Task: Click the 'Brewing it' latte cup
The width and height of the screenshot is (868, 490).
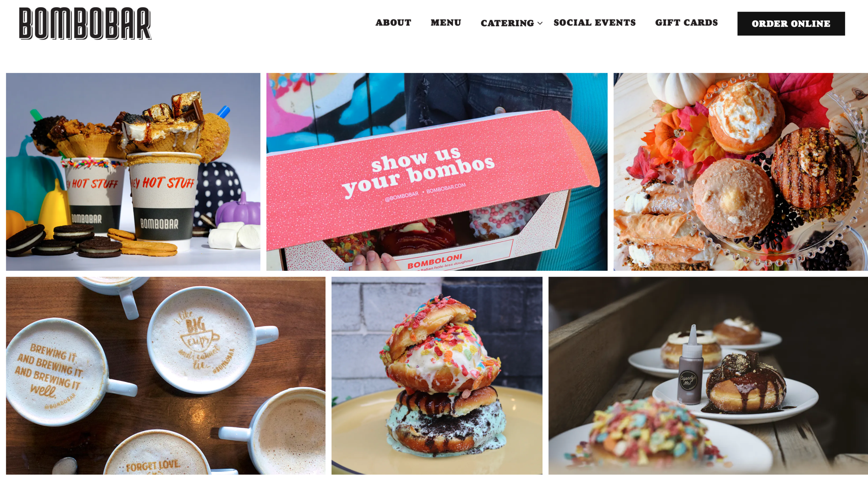Action: pyautogui.click(x=56, y=372)
